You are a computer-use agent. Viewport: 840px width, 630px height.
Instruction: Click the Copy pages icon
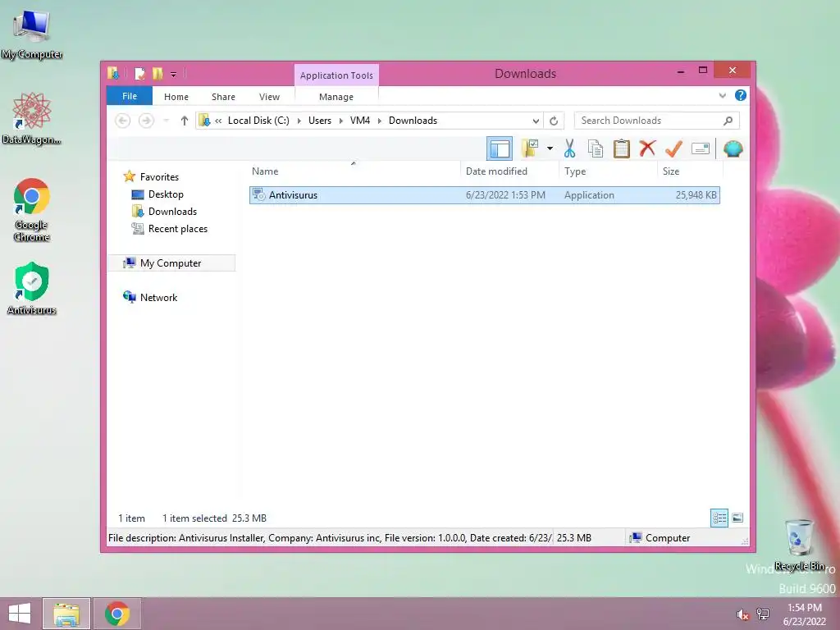pos(596,148)
